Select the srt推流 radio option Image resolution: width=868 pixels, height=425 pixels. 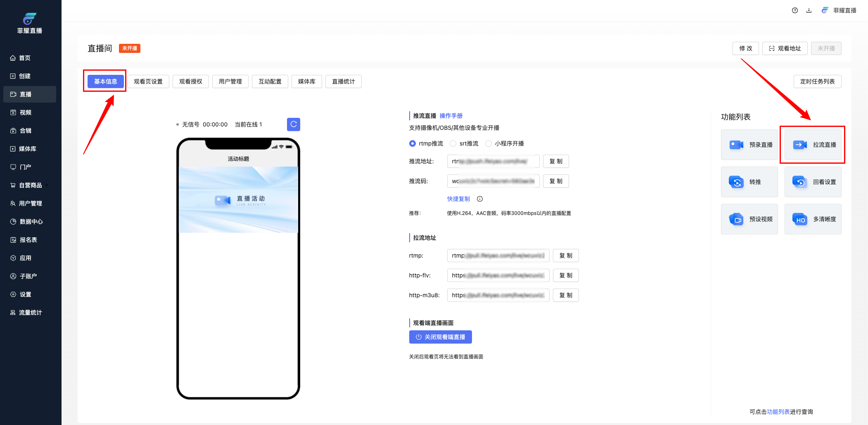[453, 143]
